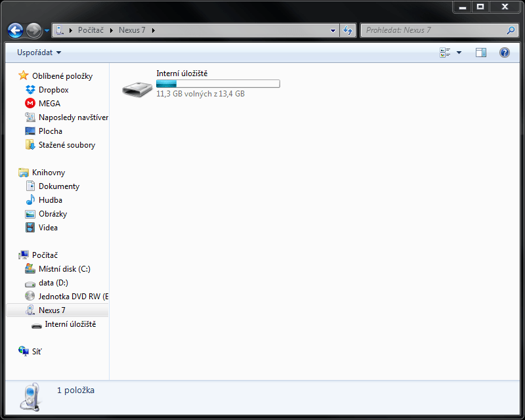The height and width of the screenshot is (420, 525).
Task: Expand arrow between Počítač and Nexus 7
Action: 112,30
